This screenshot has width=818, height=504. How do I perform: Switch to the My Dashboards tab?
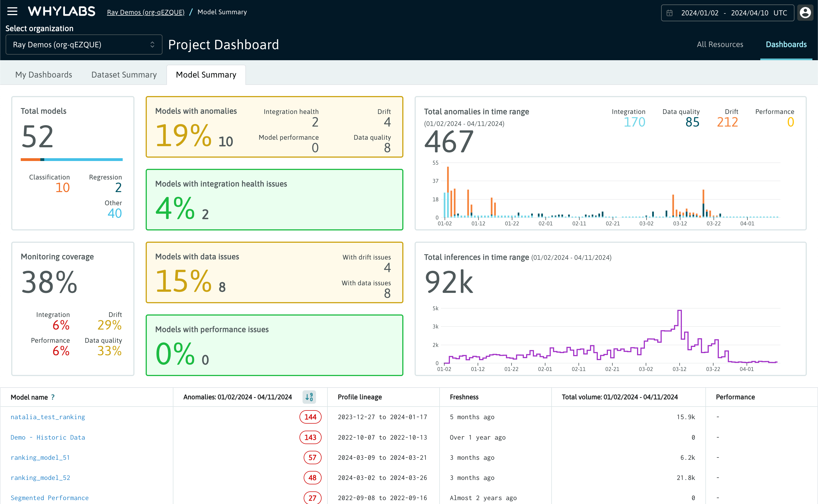pos(44,75)
